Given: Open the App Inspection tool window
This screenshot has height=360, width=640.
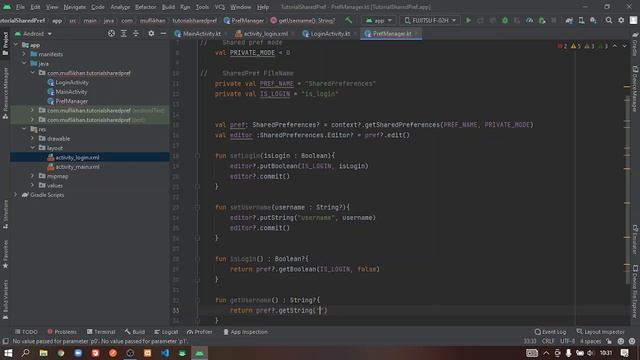Looking at the screenshot, I should [x=245, y=332].
